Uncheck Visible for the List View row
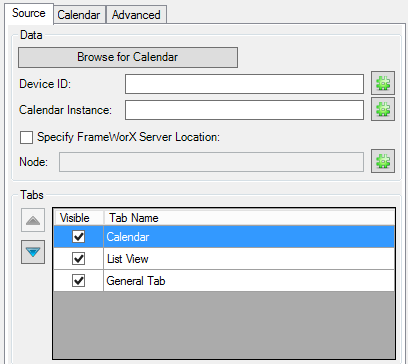Viewport: 409px width, 364px height. tap(78, 259)
